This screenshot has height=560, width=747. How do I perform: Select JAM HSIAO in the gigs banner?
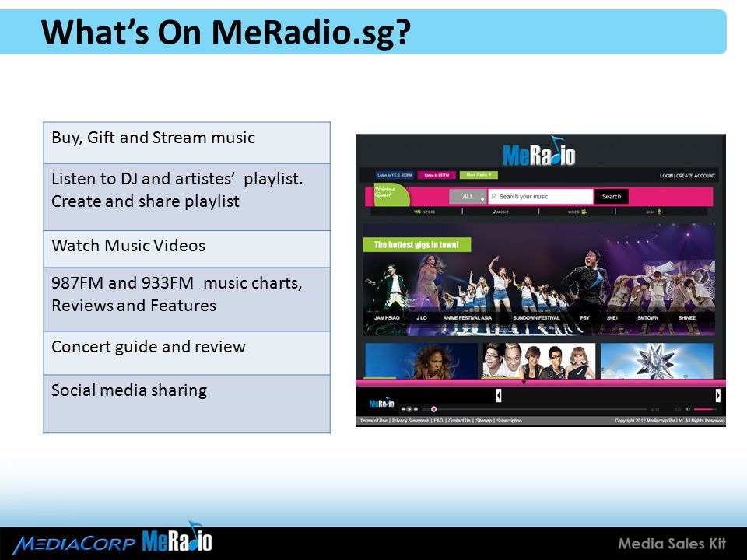(x=387, y=317)
